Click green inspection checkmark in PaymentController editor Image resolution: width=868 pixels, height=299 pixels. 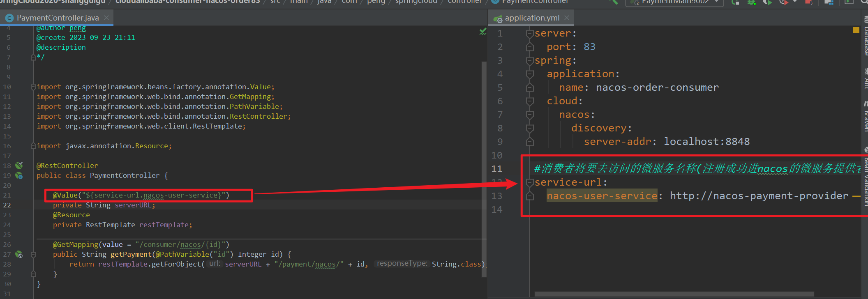(483, 32)
